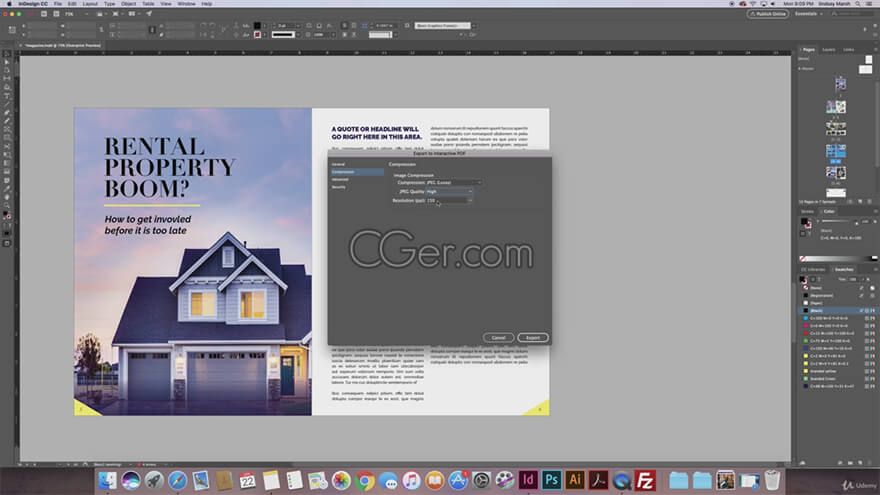
Task: Click Export in the PDF dialog
Action: (x=533, y=337)
